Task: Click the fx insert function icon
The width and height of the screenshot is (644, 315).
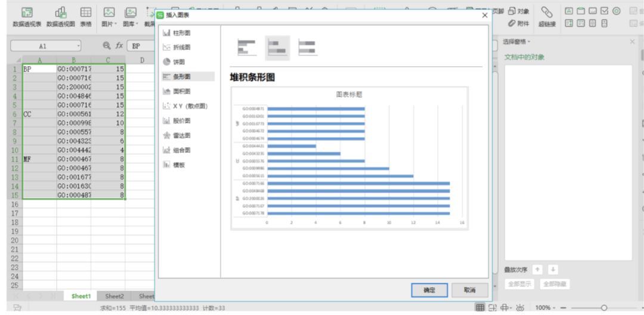Action: 119,46
